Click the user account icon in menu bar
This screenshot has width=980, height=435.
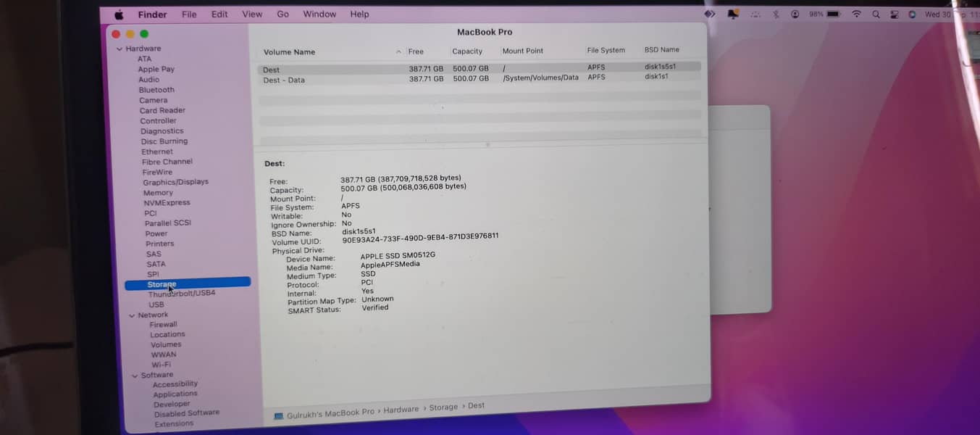(795, 14)
